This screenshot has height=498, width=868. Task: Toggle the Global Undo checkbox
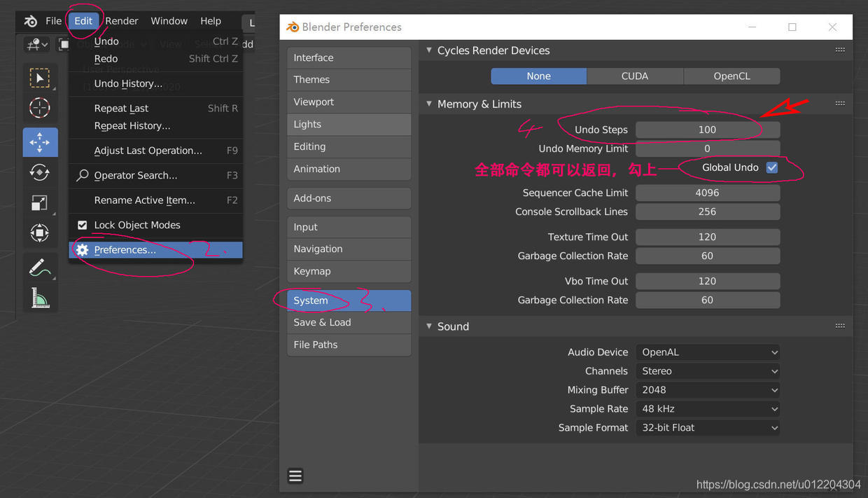point(772,167)
